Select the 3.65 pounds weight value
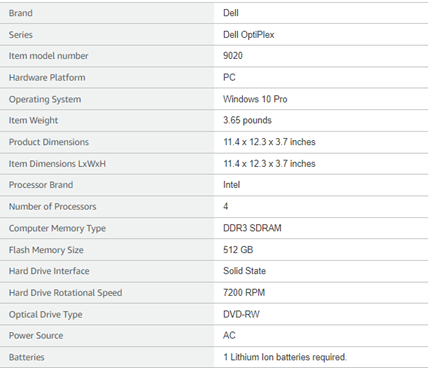429x368 pixels. (x=247, y=120)
